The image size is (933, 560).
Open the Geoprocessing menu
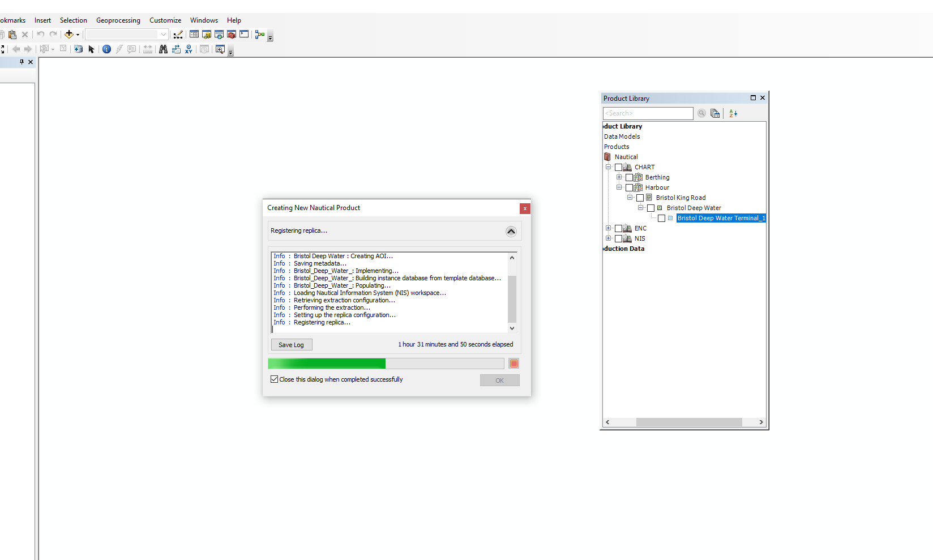click(118, 20)
